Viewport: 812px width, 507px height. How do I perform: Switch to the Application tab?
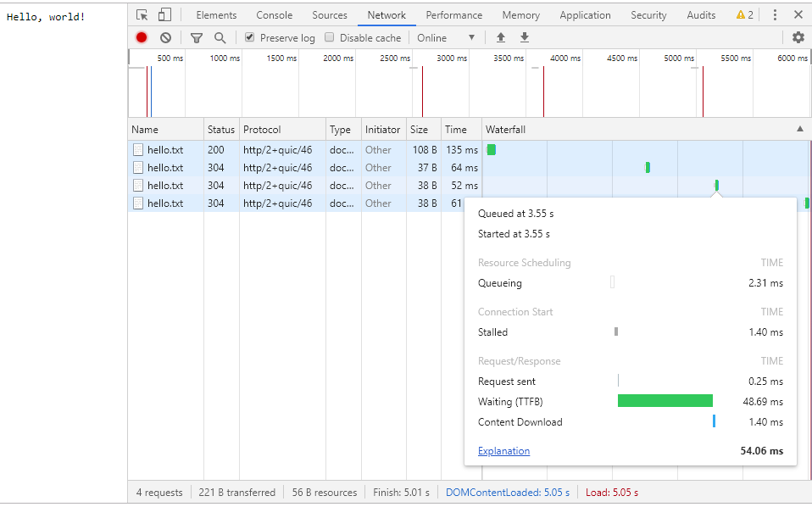tap(585, 15)
